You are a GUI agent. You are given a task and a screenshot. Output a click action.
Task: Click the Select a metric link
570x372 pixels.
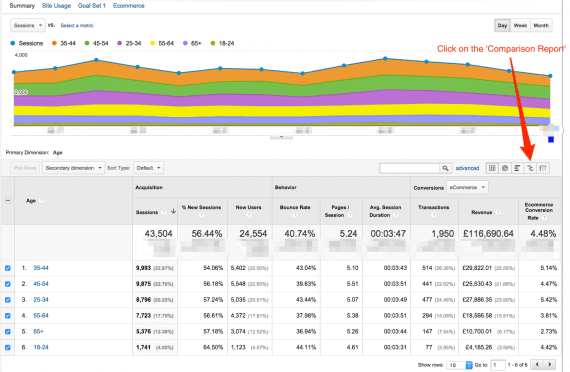[77, 25]
